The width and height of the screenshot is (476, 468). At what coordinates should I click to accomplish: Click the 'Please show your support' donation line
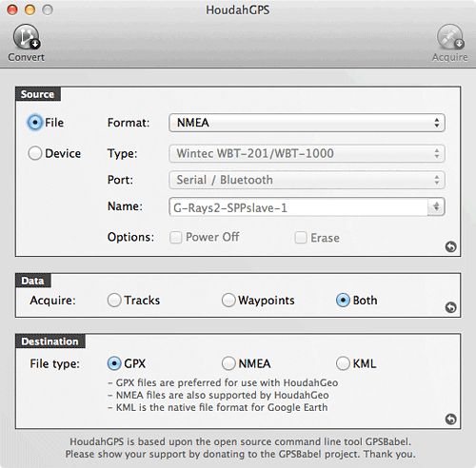(240, 454)
